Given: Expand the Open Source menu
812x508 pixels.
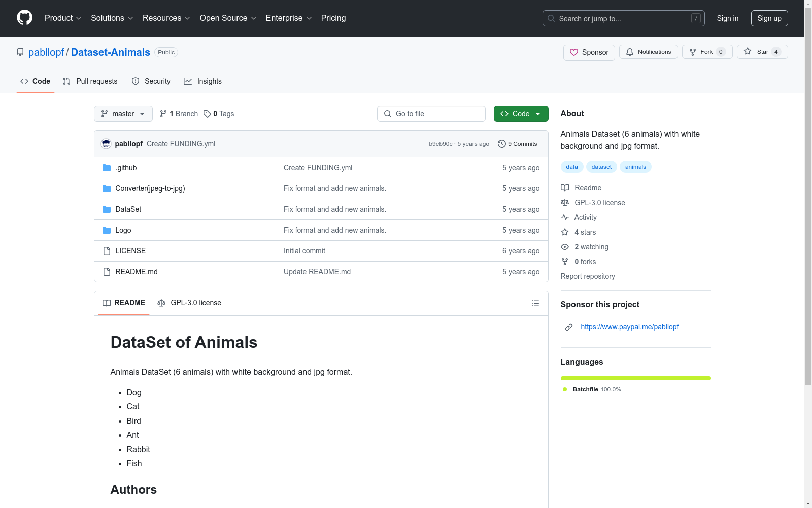Looking at the screenshot, I should 228,18.
